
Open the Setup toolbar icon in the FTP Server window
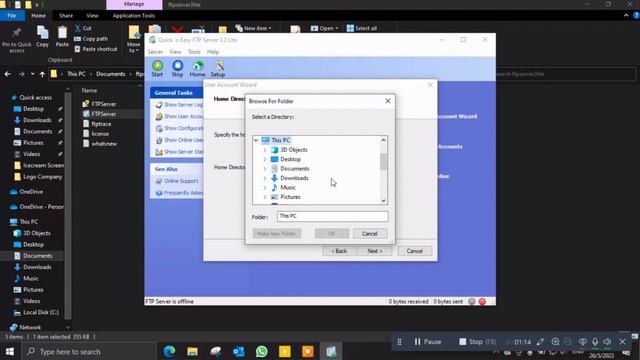click(218, 66)
